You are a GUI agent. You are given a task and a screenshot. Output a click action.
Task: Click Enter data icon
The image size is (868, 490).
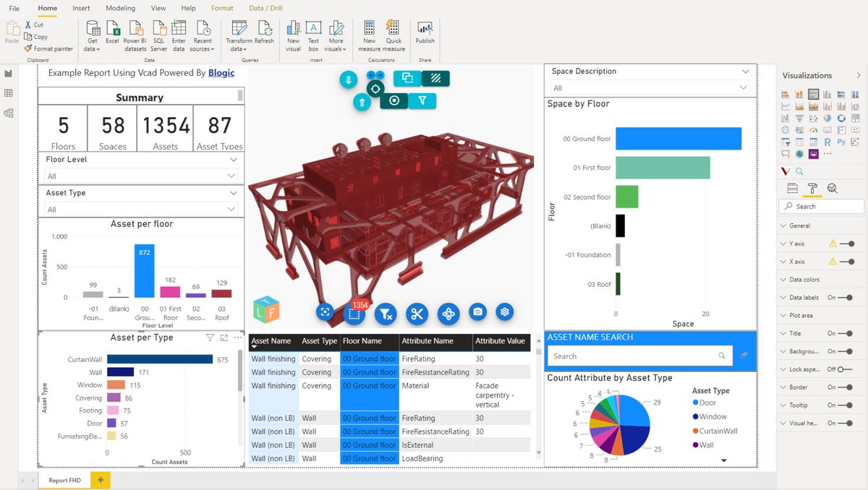tap(179, 27)
